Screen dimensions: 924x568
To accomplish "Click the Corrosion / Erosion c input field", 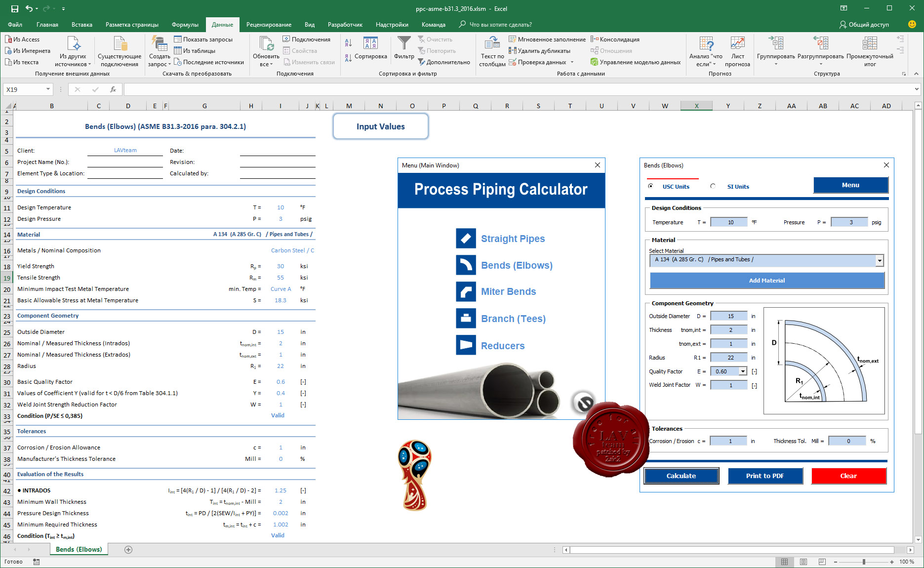I will coord(728,441).
